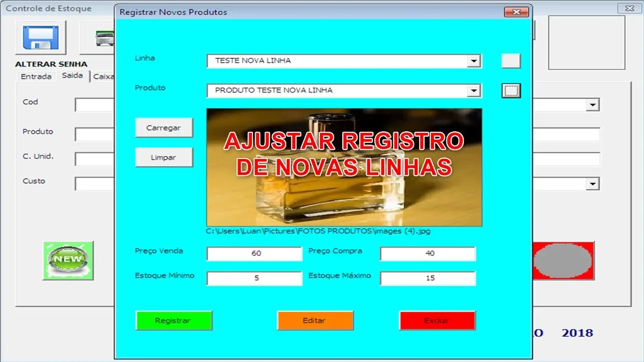Click the small blank button beside Linha
This screenshot has height=362, width=644.
(x=511, y=61)
